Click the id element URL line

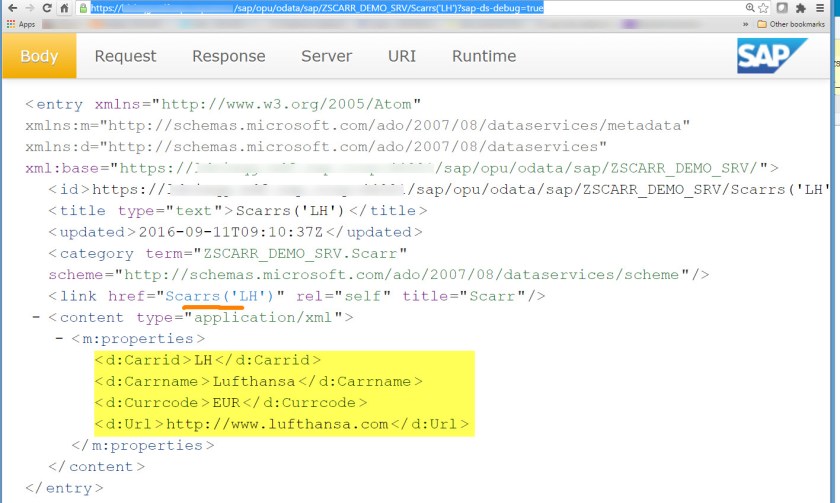439,190
